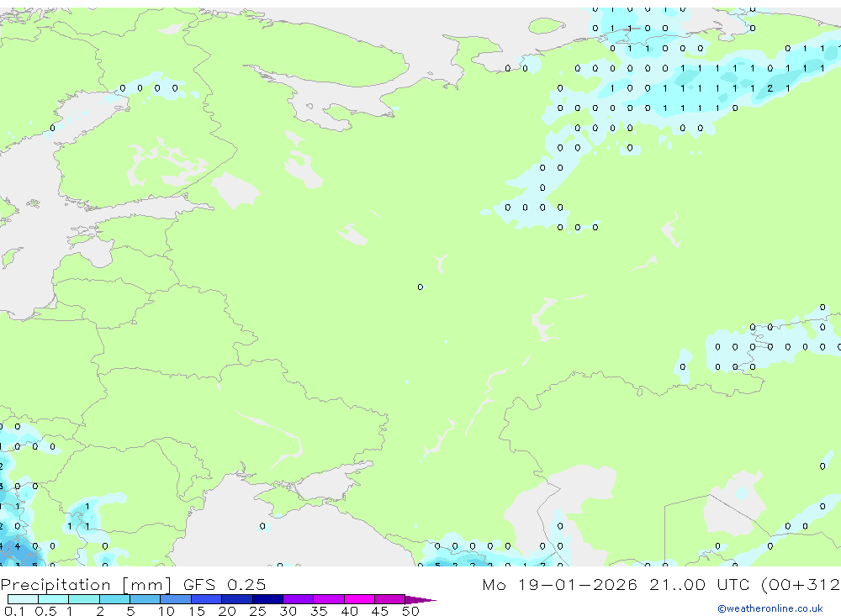Pick the 0.5 to 1 mm legend swatch

tap(54, 599)
